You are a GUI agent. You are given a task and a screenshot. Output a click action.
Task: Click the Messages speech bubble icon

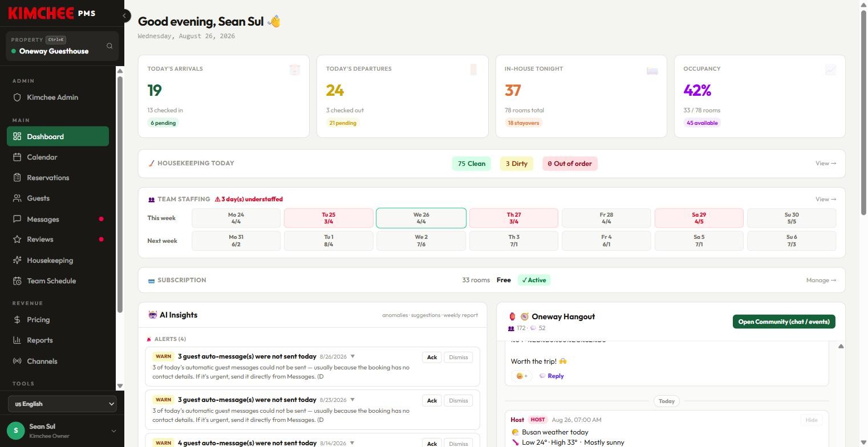(x=17, y=219)
